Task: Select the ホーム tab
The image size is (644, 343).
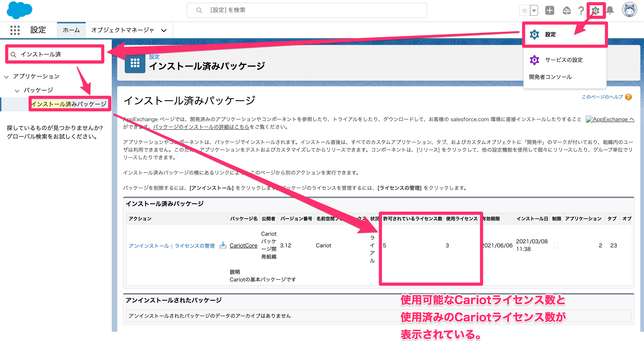Action: tap(71, 30)
